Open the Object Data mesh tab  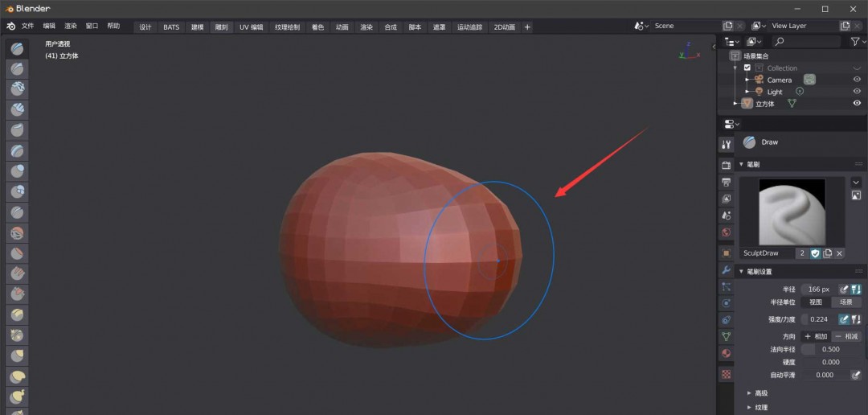coord(727,335)
